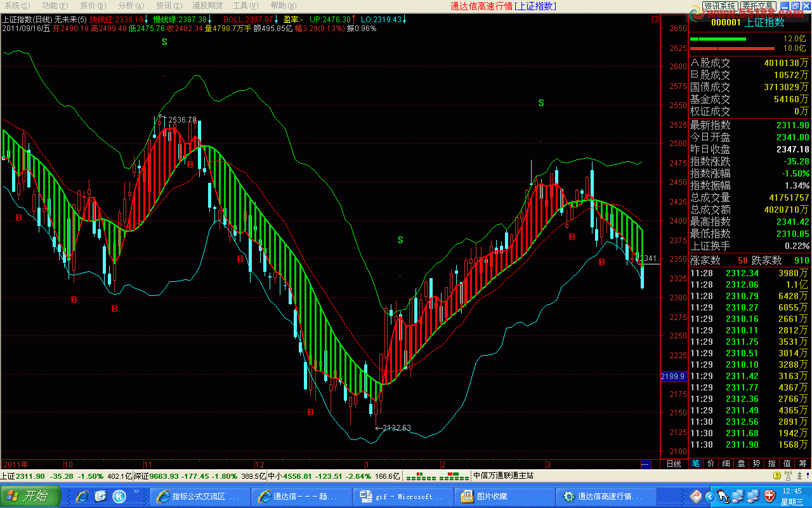The height and width of the screenshot is (508, 812).
Task: Click the 中信万通联通主站 server label
Action: 504,476
